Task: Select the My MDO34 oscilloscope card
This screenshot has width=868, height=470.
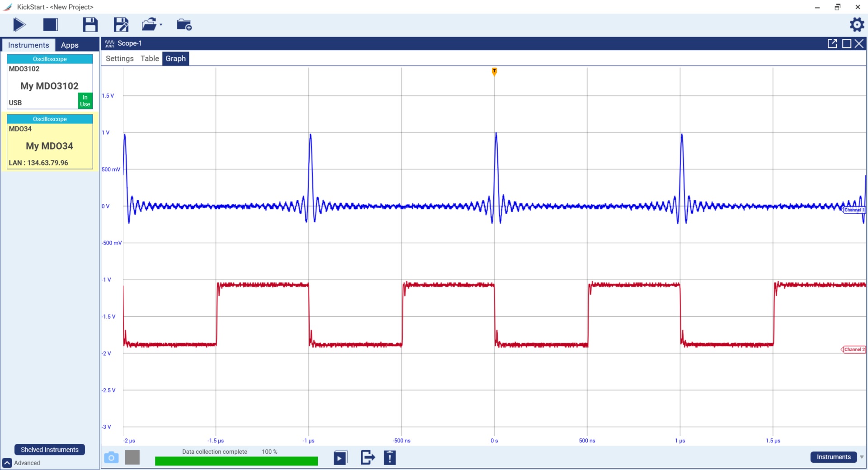Action: (x=50, y=146)
